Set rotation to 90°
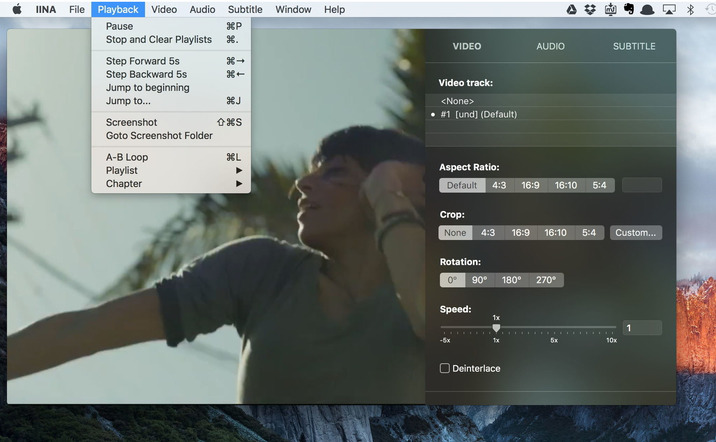The image size is (716, 442). pyautogui.click(x=479, y=280)
